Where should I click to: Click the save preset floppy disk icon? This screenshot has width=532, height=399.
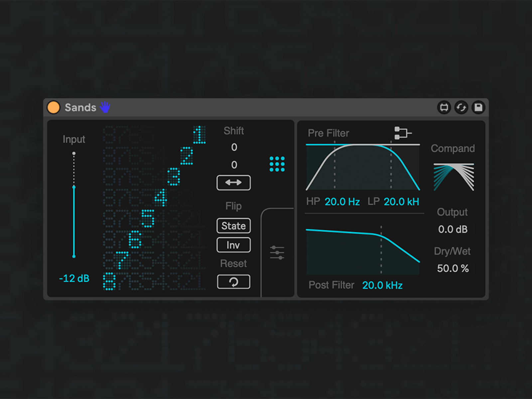tap(478, 107)
